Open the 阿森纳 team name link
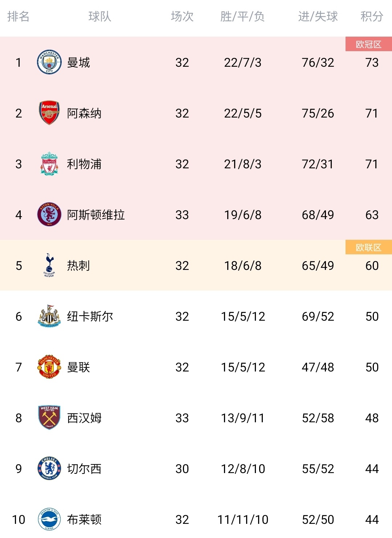This screenshot has width=392, height=538. 84,113
